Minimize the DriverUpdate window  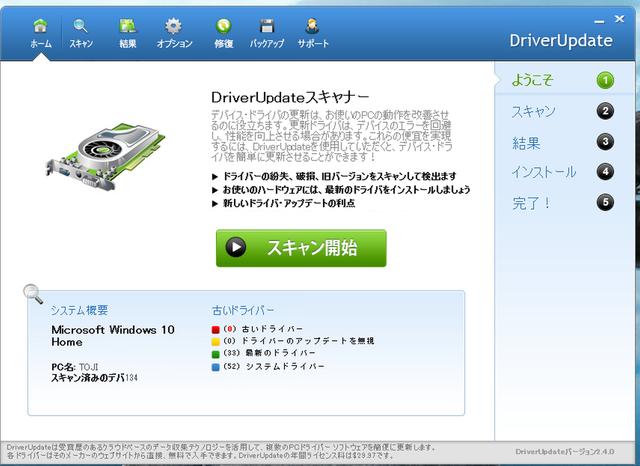pos(599,20)
